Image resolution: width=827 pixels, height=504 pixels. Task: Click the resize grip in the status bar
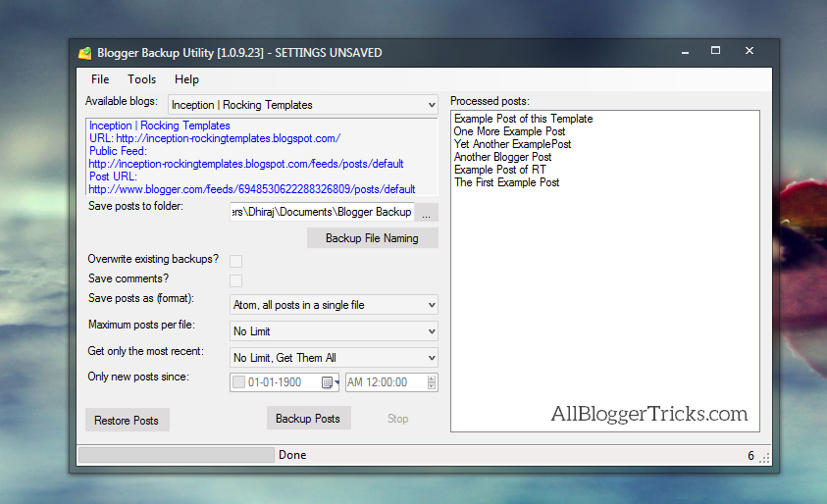coord(764,458)
